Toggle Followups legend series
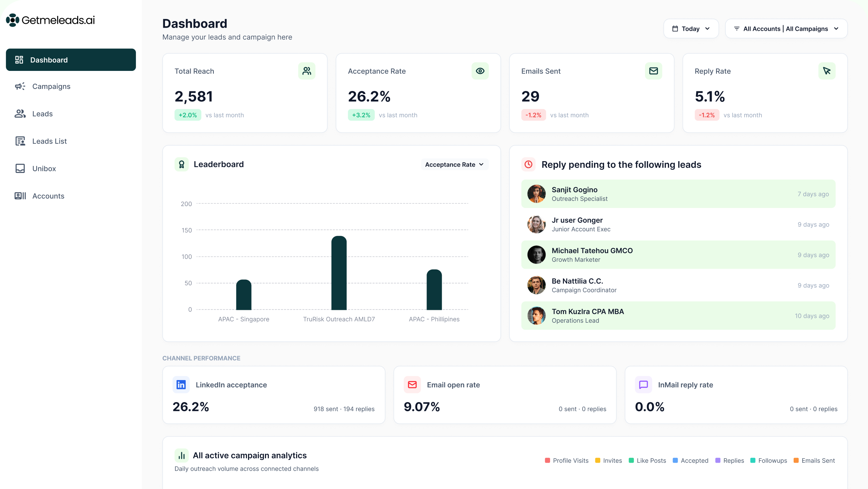The image size is (868, 489). 769,460
